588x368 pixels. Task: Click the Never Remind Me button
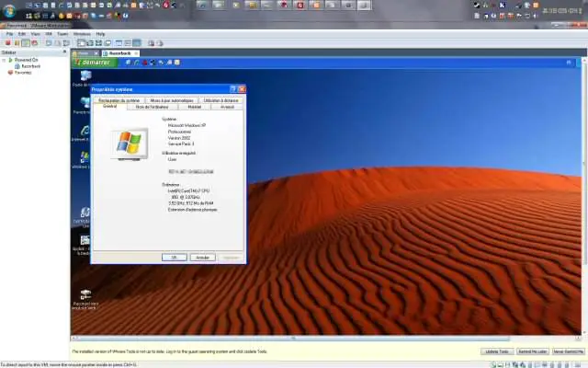click(x=568, y=351)
